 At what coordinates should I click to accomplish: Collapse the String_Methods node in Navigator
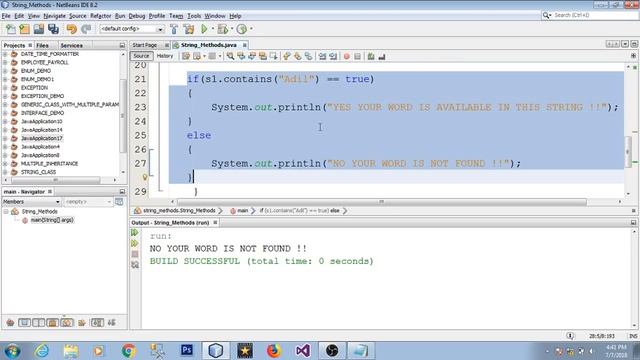click(6, 211)
